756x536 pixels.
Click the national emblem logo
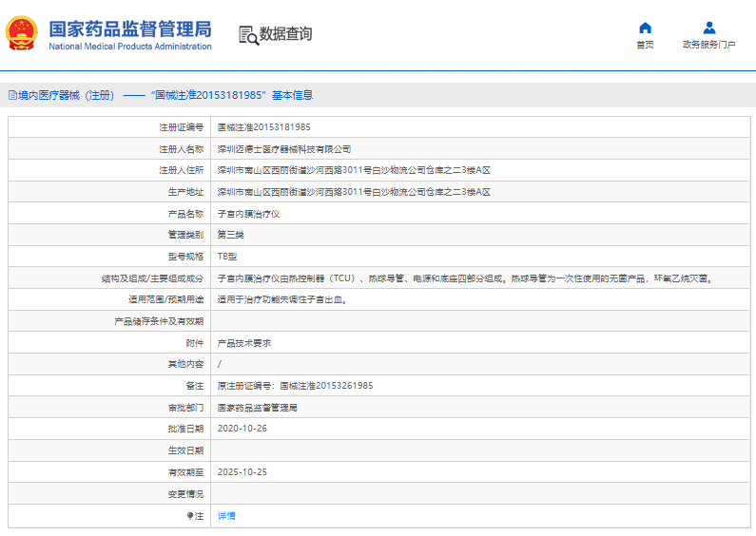(x=22, y=33)
